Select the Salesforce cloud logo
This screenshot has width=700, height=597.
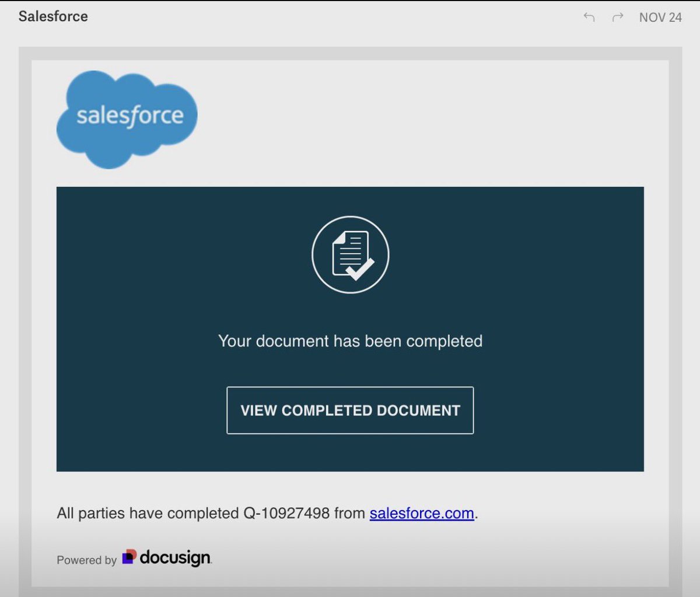pyautogui.click(x=126, y=118)
